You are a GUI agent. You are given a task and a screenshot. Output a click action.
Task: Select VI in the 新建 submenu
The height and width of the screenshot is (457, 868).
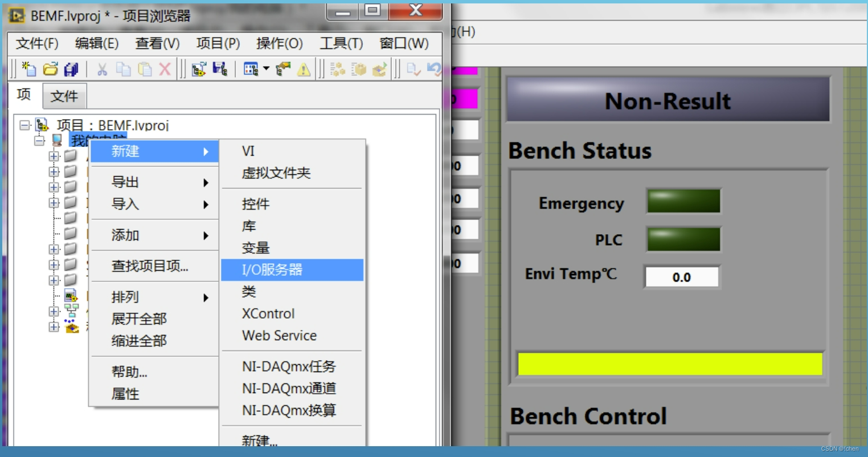(x=292, y=151)
